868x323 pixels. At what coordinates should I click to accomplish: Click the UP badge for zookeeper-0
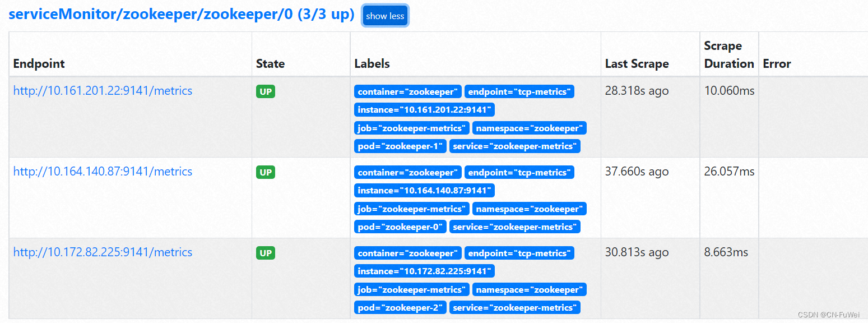pos(265,172)
